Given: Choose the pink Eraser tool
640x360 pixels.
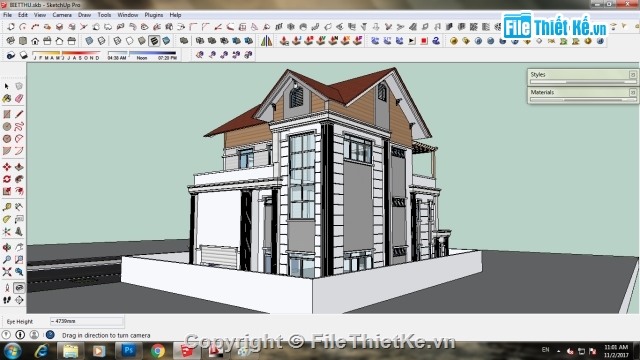Looking at the screenshot, I should 19,98.
